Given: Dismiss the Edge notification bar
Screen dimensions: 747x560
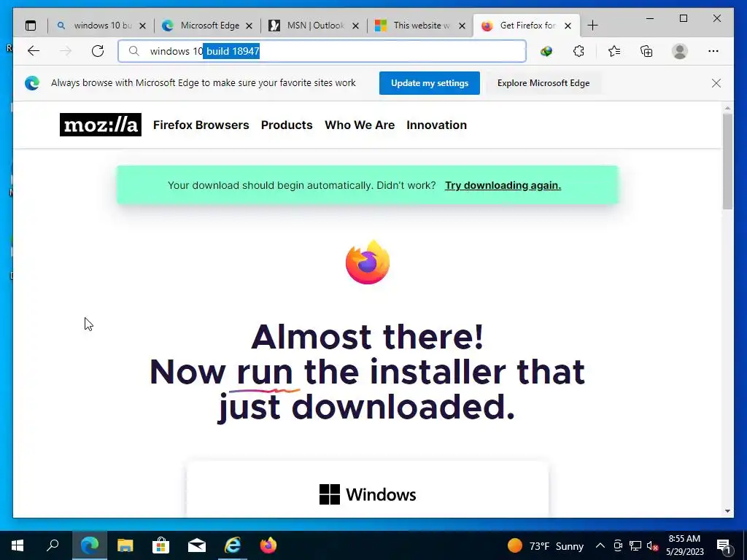Looking at the screenshot, I should pyautogui.click(x=716, y=83).
